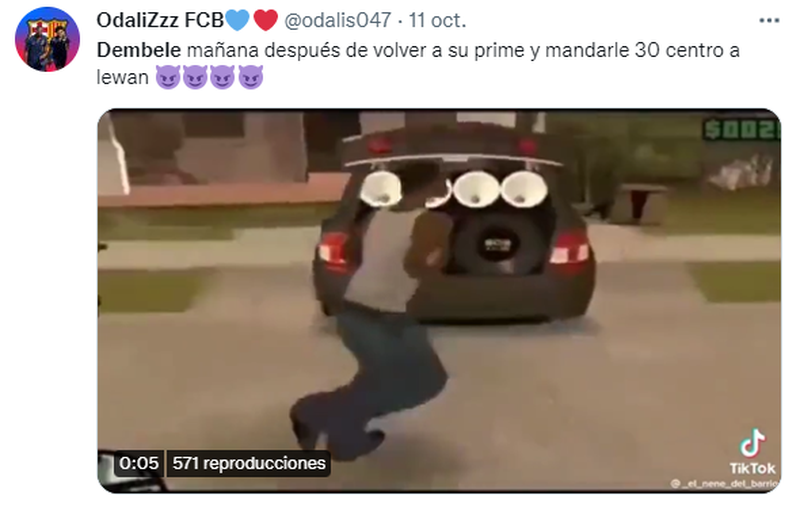Click the TikTok wordmark text under logo
800x507 pixels.
[x=752, y=468]
